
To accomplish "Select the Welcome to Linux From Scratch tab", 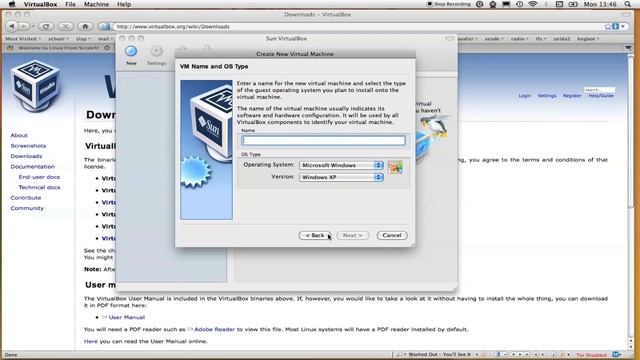I will pos(58,48).
